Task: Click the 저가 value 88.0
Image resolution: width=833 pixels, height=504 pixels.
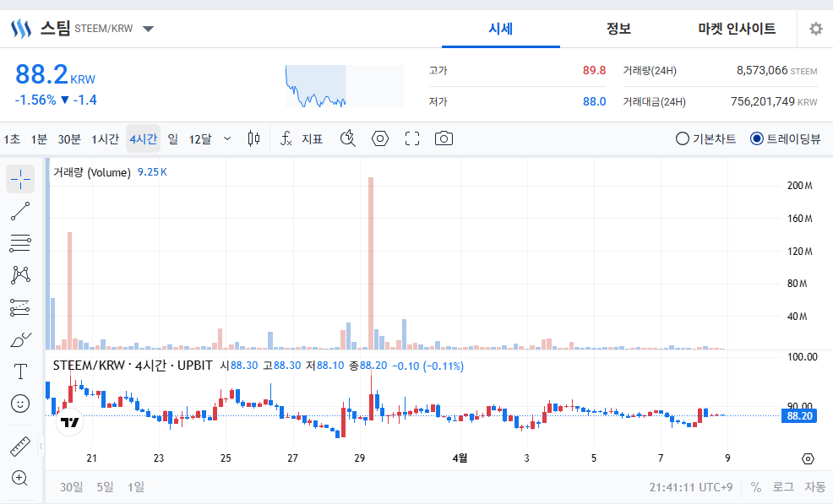Action: pos(594,101)
